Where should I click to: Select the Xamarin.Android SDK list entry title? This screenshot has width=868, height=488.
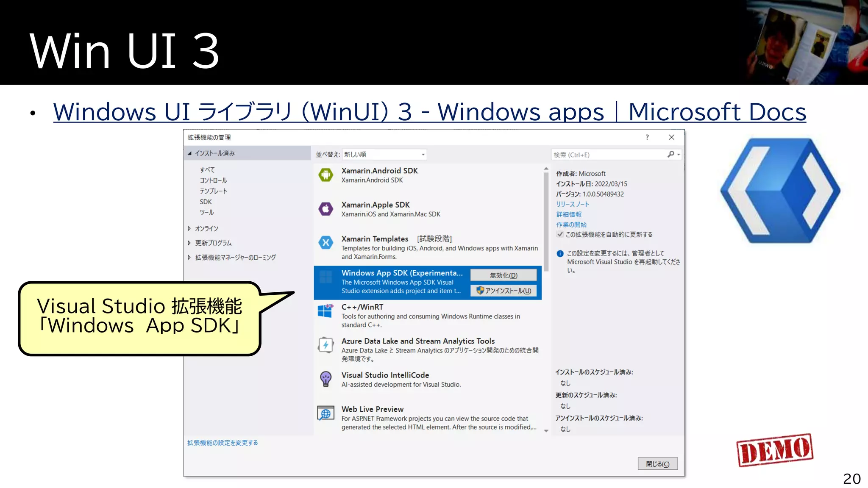coord(379,171)
